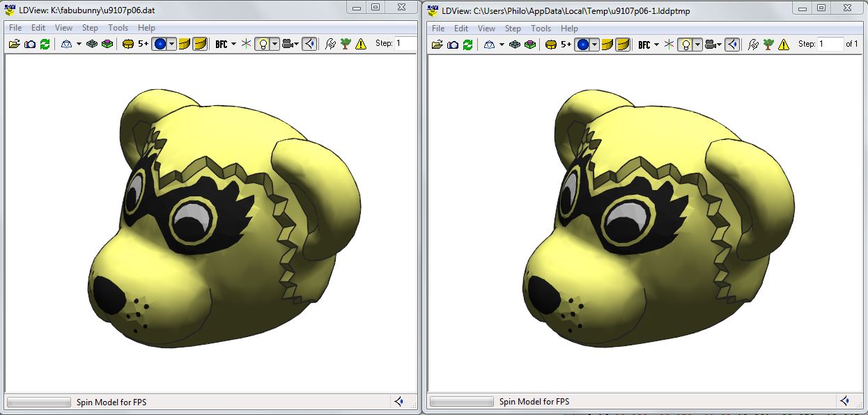This screenshot has width=868, height=415.
Task: Click highlighted second yellow curved-surface icon, left window
Action: 200,44
